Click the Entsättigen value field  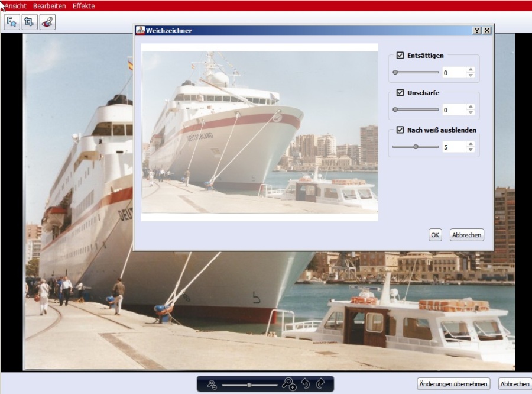[455, 73]
